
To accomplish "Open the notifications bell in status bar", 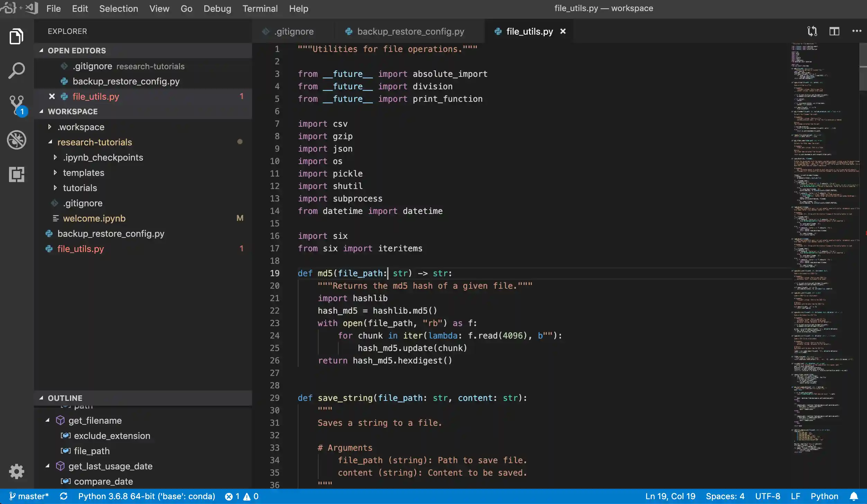I will pos(854,496).
